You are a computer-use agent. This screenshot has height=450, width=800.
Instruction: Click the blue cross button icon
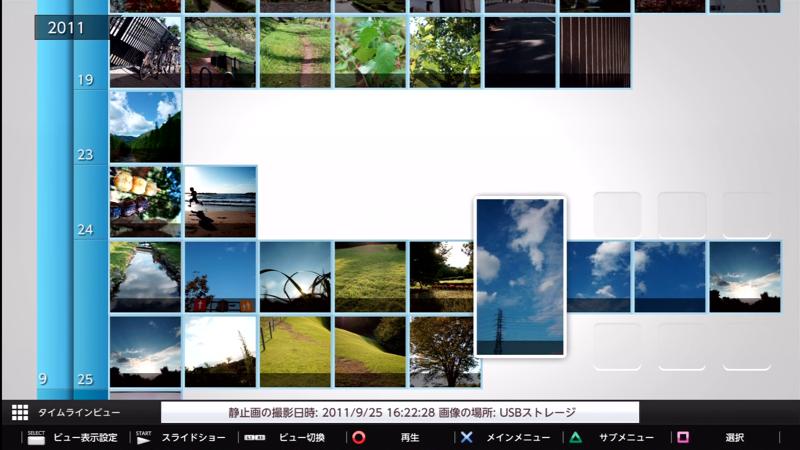click(466, 437)
